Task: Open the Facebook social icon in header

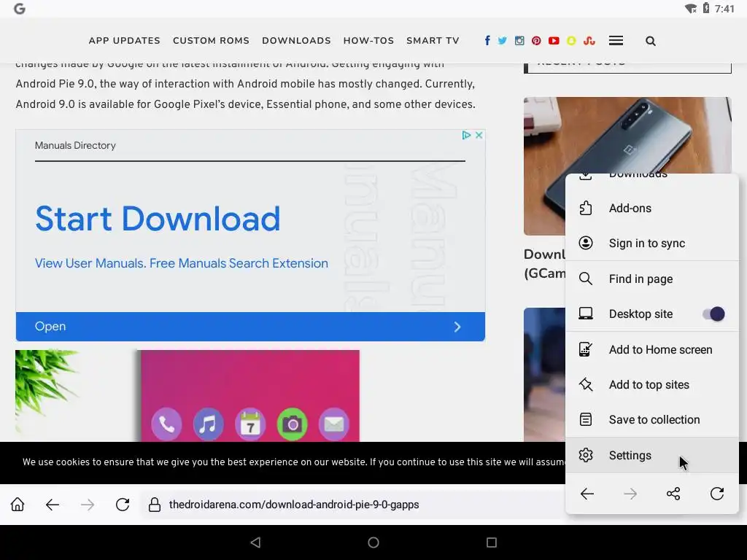Action: click(487, 41)
